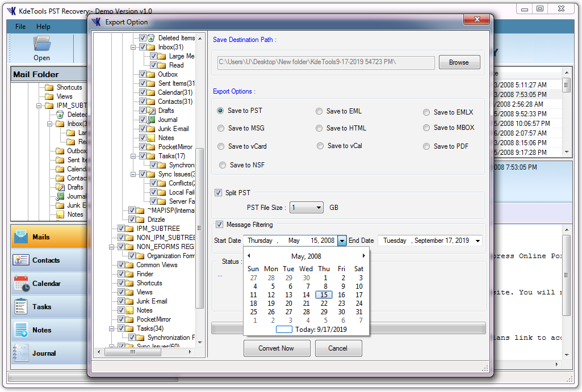Pick day 22 in May 2008 calendar

(324, 304)
